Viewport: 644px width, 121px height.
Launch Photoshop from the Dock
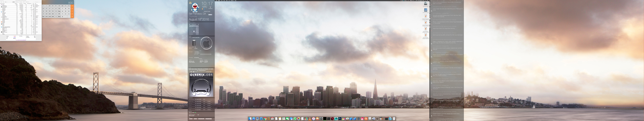(x=340, y=119)
